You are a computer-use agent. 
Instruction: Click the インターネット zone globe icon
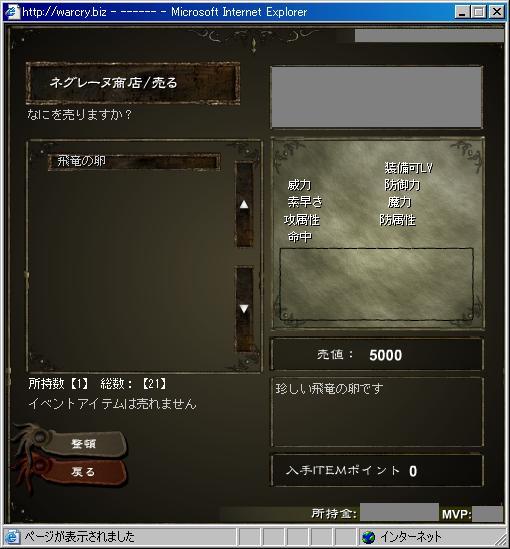(x=368, y=537)
